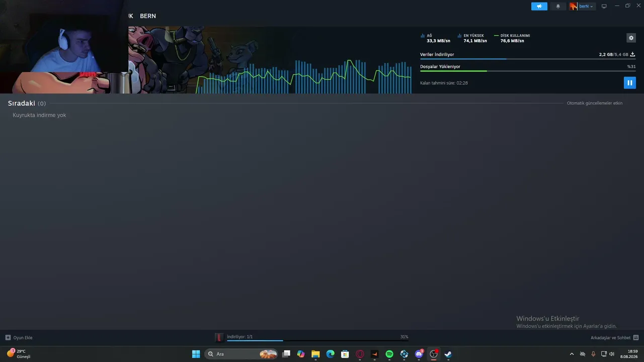Click the Dosyalar Yükleniyor progress bar

[528, 71]
